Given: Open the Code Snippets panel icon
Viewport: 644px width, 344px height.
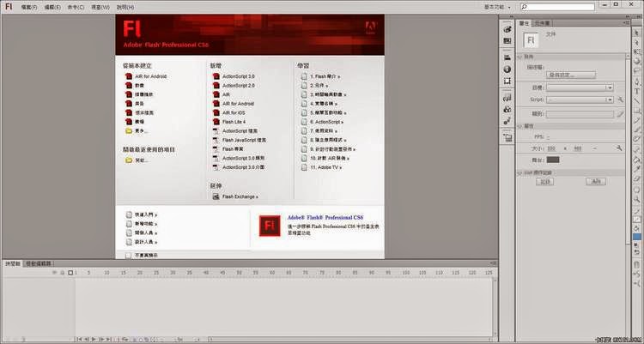Looking at the screenshot, I should click(x=507, y=98).
